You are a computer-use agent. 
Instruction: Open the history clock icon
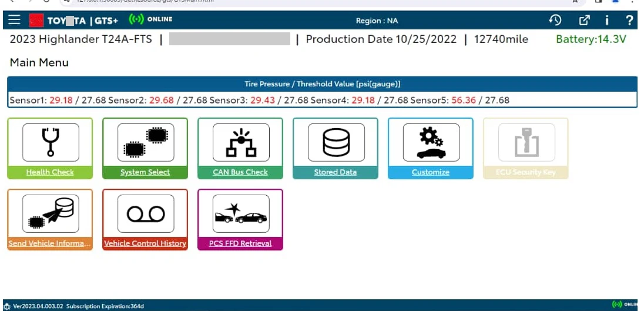(555, 20)
